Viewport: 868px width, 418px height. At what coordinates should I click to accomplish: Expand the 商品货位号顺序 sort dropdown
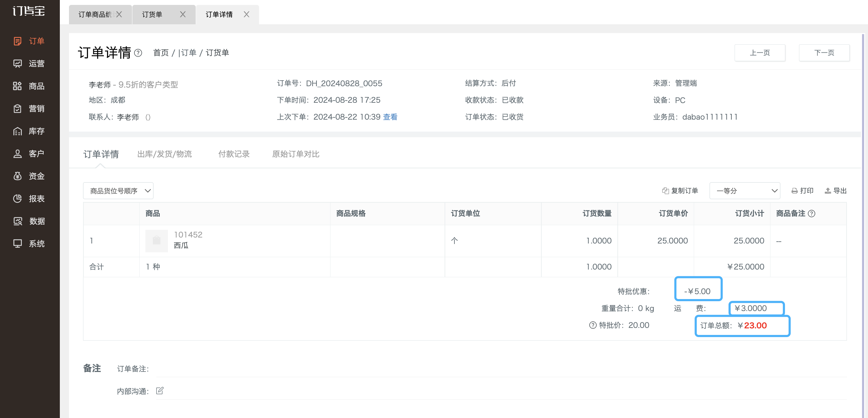(118, 191)
